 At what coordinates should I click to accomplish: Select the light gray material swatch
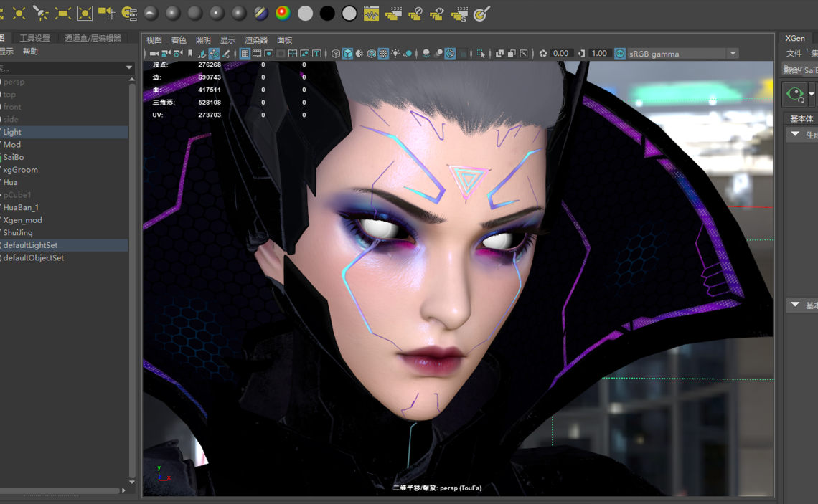(x=305, y=14)
